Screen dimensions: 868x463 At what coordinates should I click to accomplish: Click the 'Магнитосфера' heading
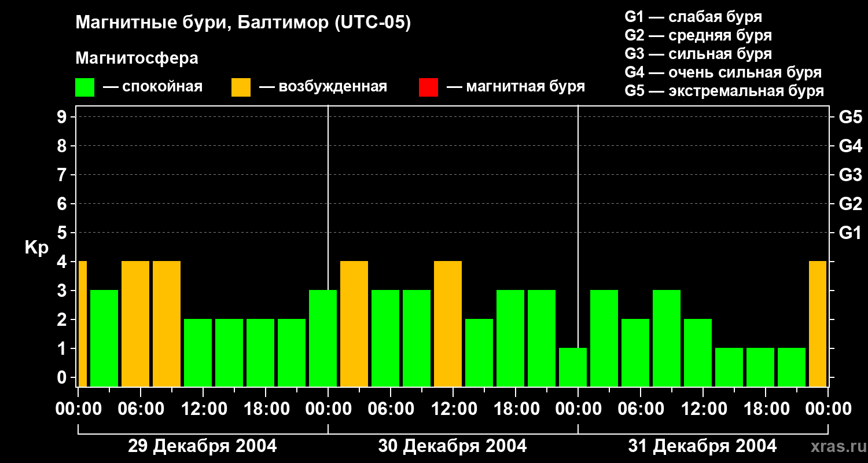tap(137, 58)
